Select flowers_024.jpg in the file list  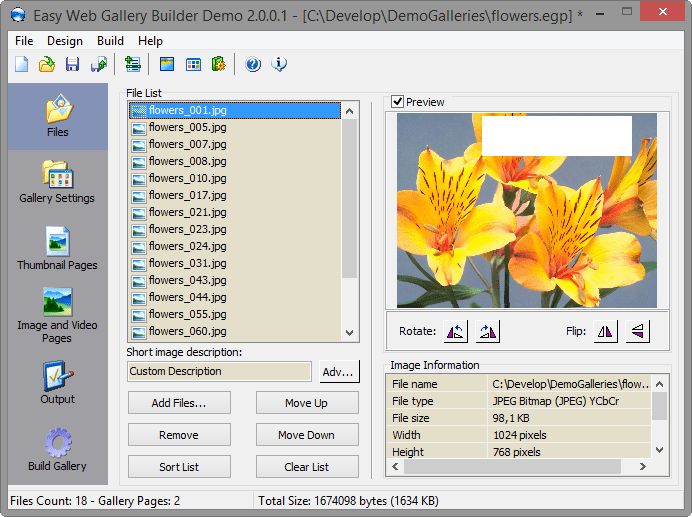click(x=235, y=247)
